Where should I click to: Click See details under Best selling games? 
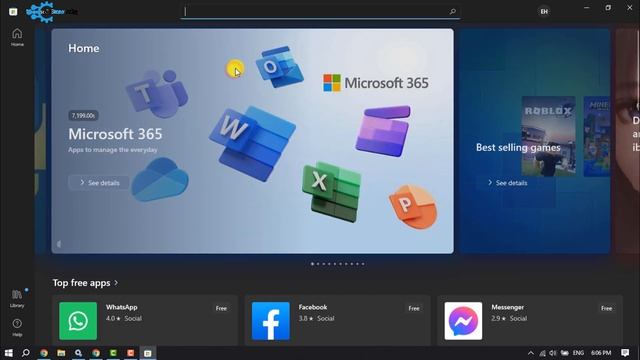click(x=507, y=183)
